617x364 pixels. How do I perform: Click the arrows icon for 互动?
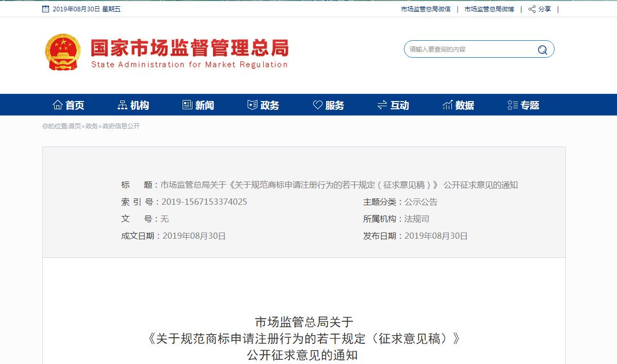pos(382,105)
